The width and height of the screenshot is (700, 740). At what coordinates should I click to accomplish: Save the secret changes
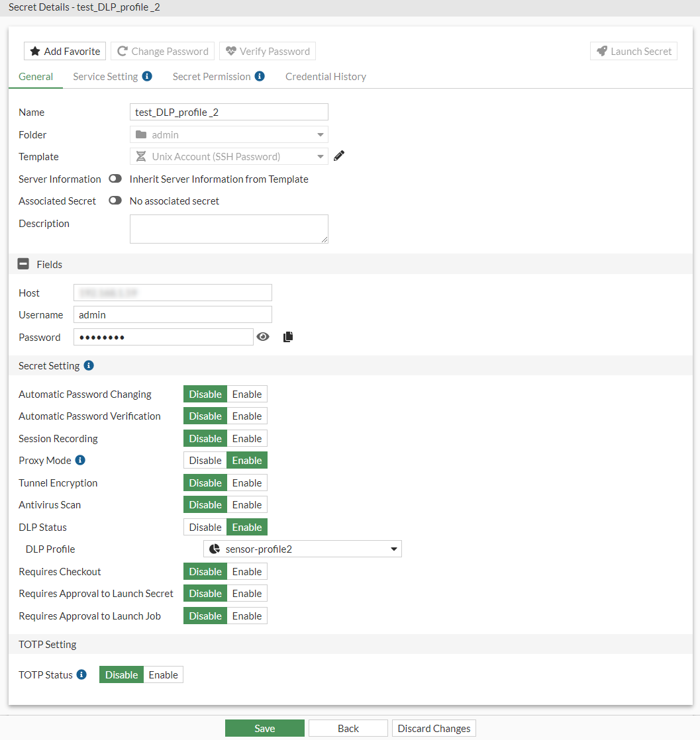tap(264, 727)
